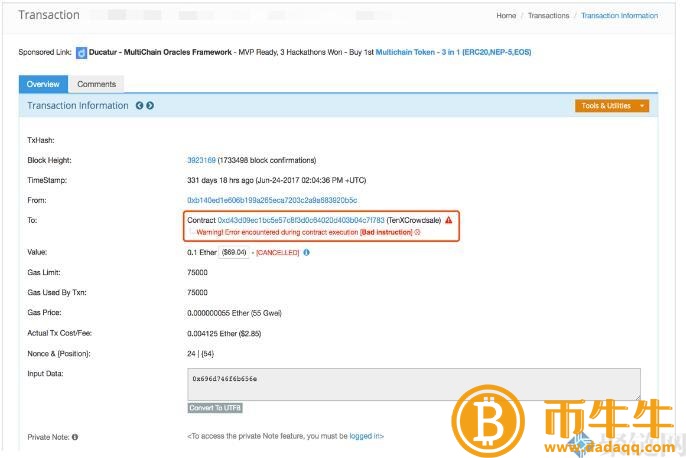This screenshot has height=458, width=686.
Task: Click the Ducatur sponsor logo icon
Action: tap(81, 53)
